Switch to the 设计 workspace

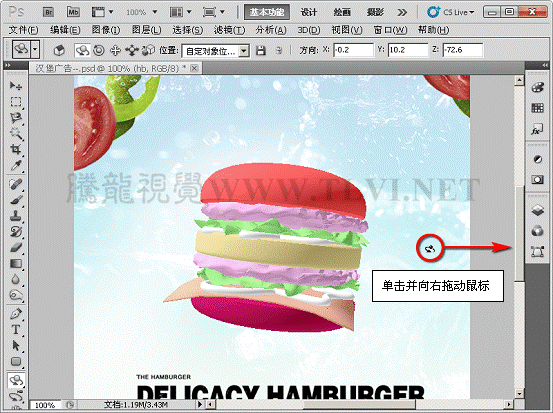pos(309,12)
